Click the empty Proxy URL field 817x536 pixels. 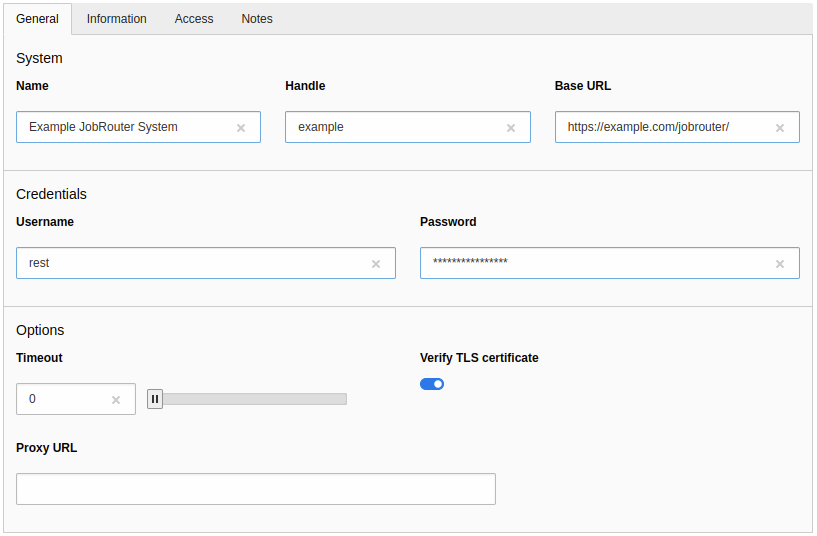coord(256,489)
